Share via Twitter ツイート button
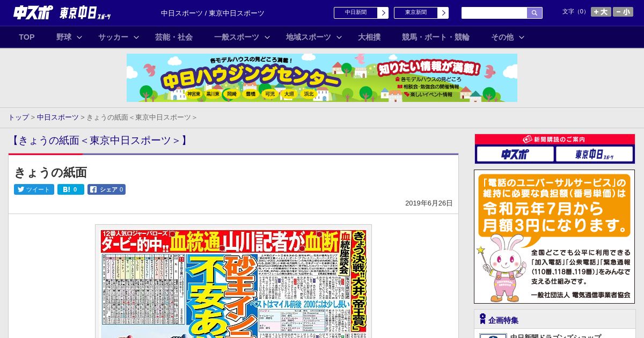 click(34, 189)
